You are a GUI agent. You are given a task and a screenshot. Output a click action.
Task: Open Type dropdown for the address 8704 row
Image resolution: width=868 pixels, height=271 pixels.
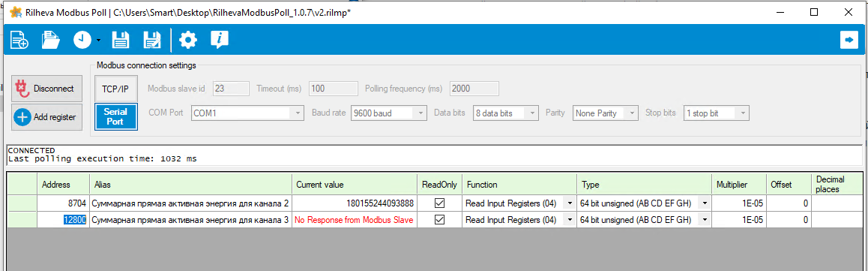point(704,203)
